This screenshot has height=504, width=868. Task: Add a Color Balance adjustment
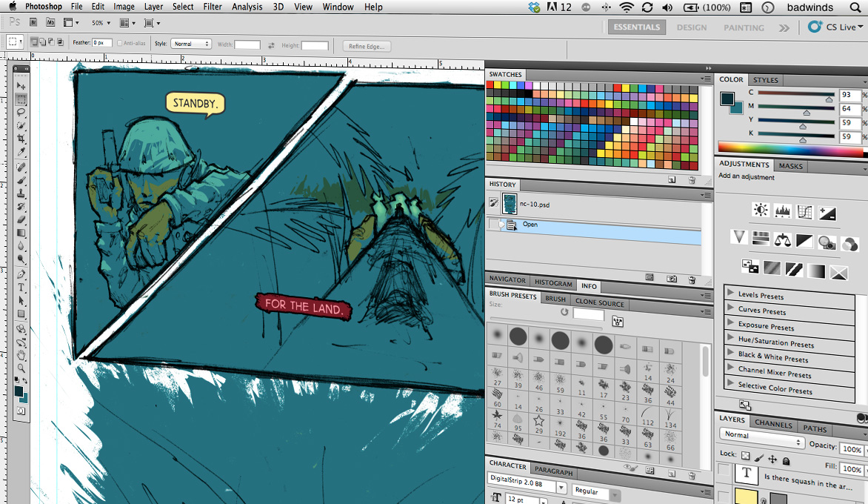783,240
